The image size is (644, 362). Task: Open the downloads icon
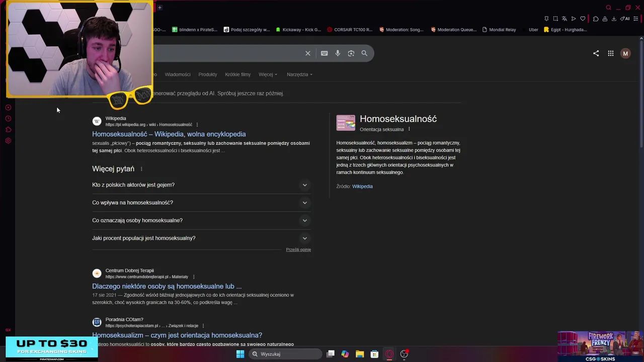click(614, 19)
